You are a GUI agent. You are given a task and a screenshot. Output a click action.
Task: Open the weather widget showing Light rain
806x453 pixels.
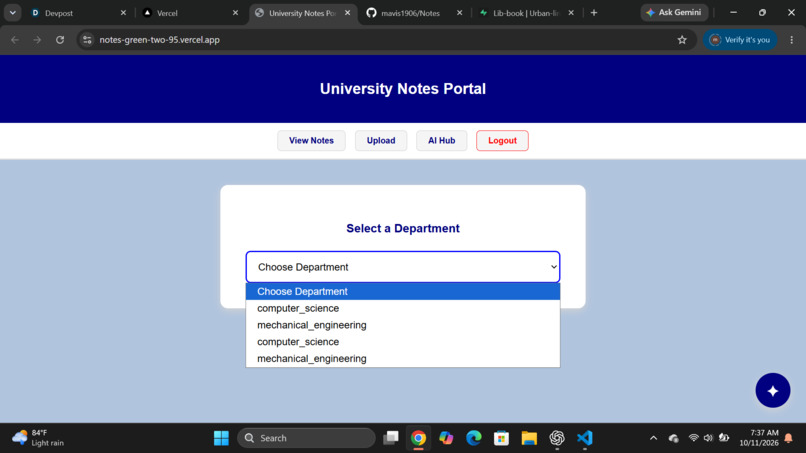click(39, 438)
